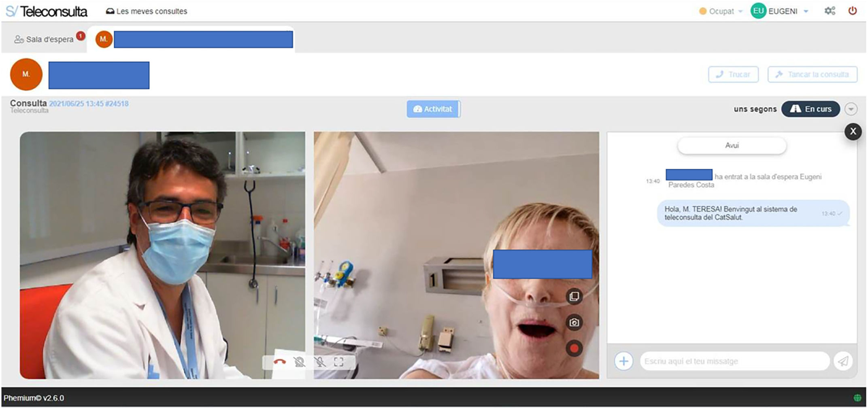Take a snapshot with the camera icon
868x410 pixels.
pyautogui.click(x=574, y=323)
